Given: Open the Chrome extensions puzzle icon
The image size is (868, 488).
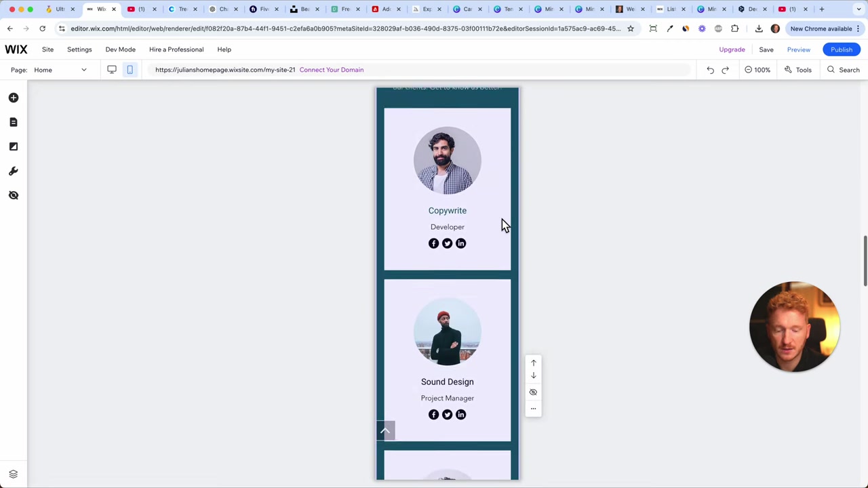Looking at the screenshot, I should (x=735, y=28).
